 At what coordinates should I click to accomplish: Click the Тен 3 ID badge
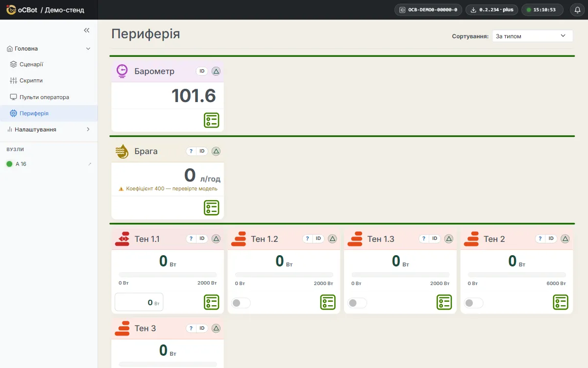tap(202, 328)
